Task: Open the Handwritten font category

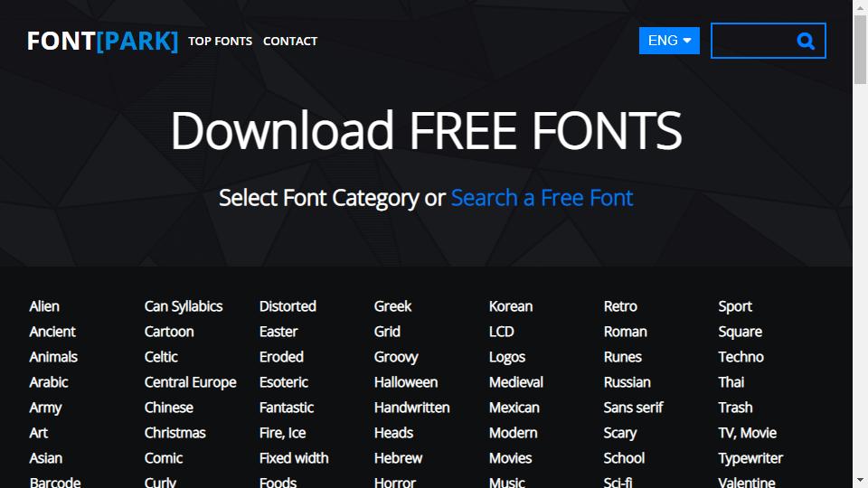Action: point(412,408)
